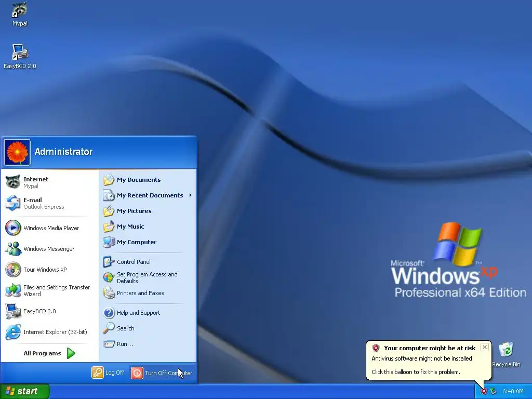
Task: Open the All Programs label
Action: (x=42, y=353)
